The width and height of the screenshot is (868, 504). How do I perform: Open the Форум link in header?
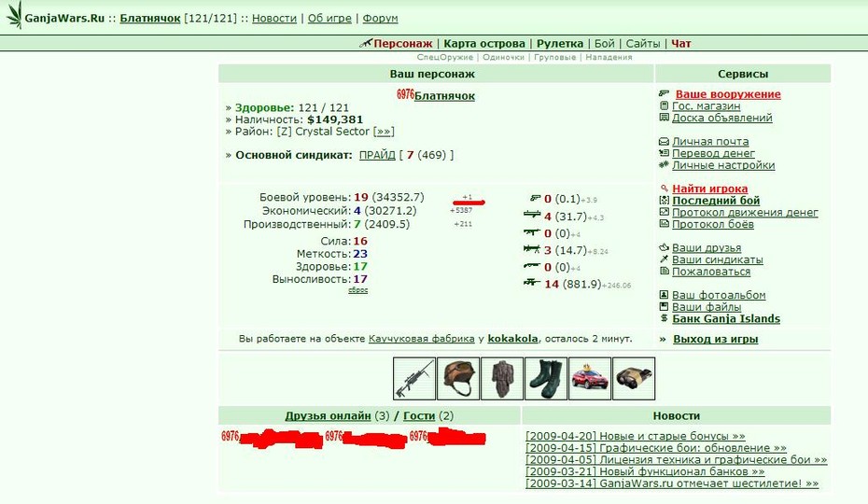[380, 19]
